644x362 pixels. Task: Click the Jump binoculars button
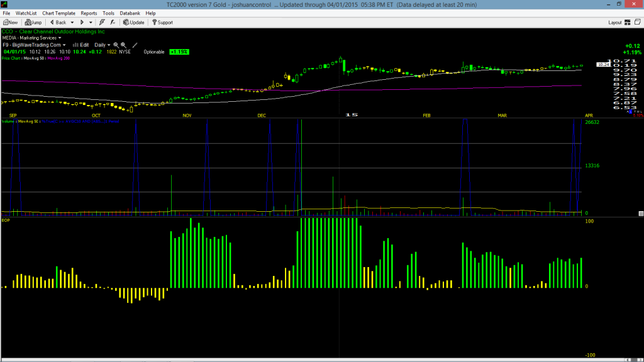click(x=33, y=23)
